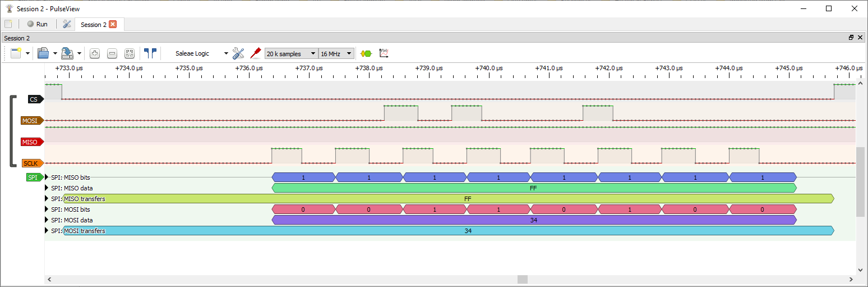Screen dimensions: 868x287
Task: Collapse the SPI: MOSI bits row
Action: [47, 209]
